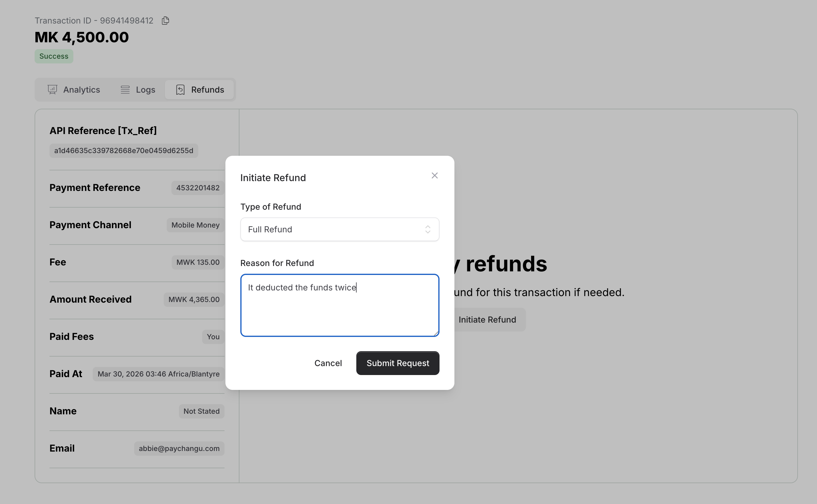Click the up-down chevron in Full Refund
817x504 pixels.
point(428,229)
